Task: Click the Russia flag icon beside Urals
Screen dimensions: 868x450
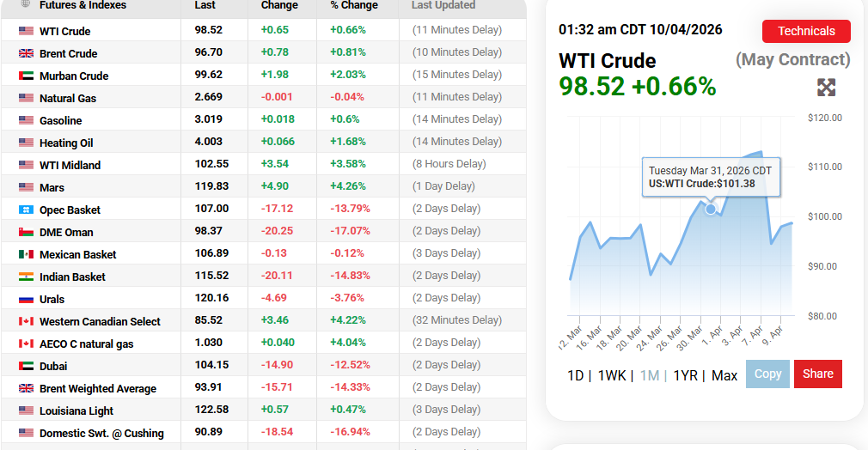Action: [26, 299]
